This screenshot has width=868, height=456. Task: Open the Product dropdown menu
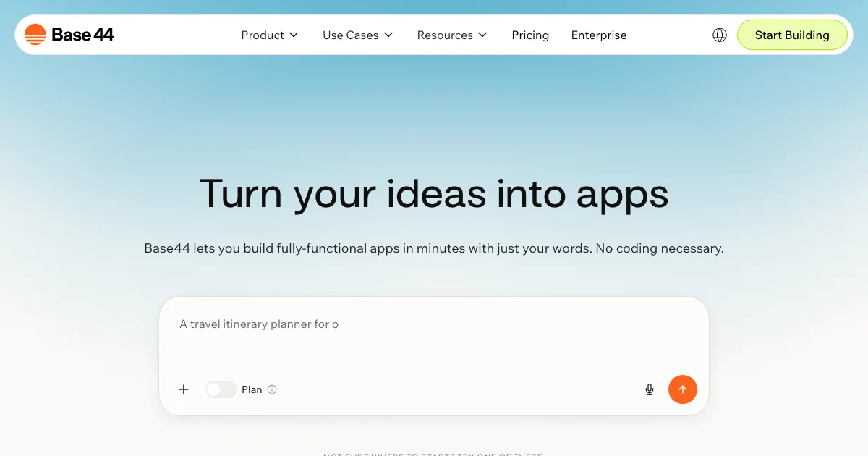pos(270,35)
